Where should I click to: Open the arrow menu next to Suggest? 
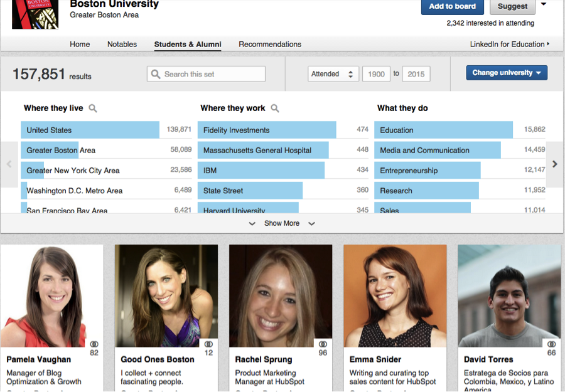pyautogui.click(x=544, y=4)
